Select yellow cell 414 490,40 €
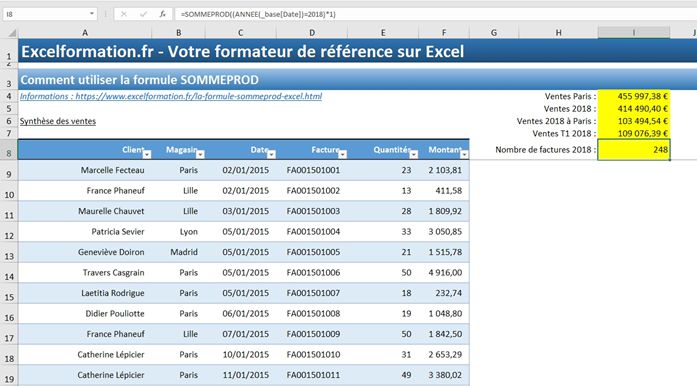697x386 pixels. (634, 109)
